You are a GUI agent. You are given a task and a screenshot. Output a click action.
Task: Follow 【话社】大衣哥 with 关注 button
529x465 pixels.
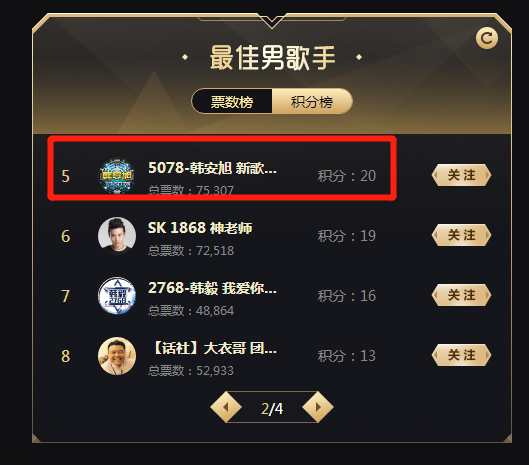461,355
